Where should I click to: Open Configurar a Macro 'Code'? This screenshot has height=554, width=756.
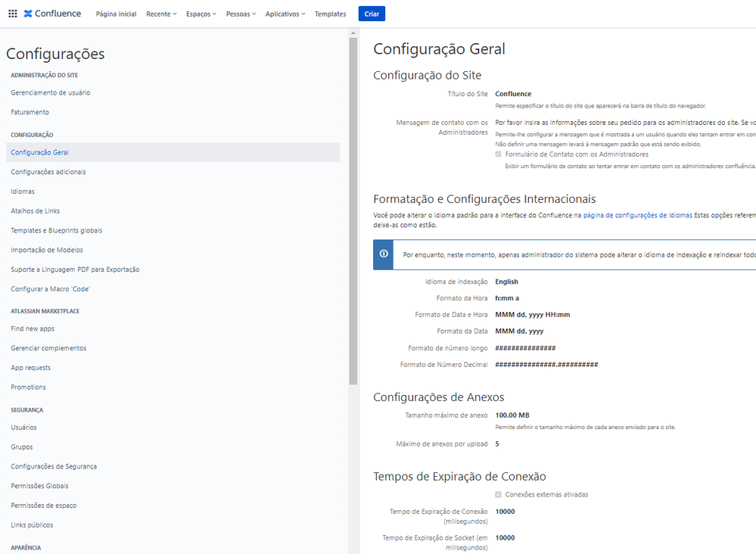pyautogui.click(x=50, y=289)
